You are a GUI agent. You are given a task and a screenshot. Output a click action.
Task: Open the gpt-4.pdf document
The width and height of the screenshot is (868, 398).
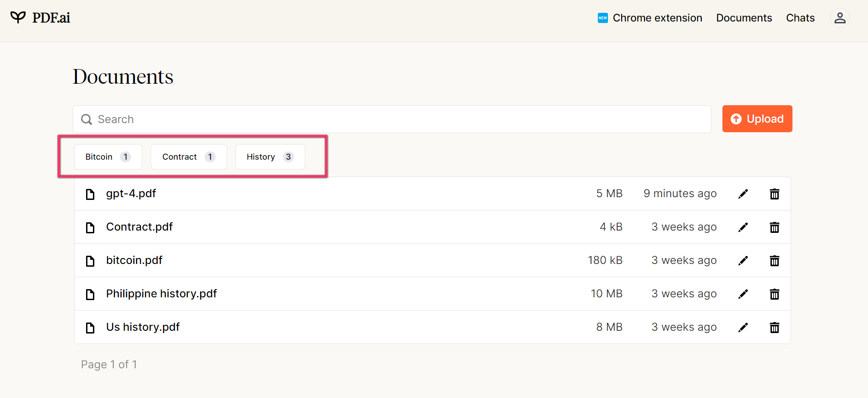coord(131,194)
